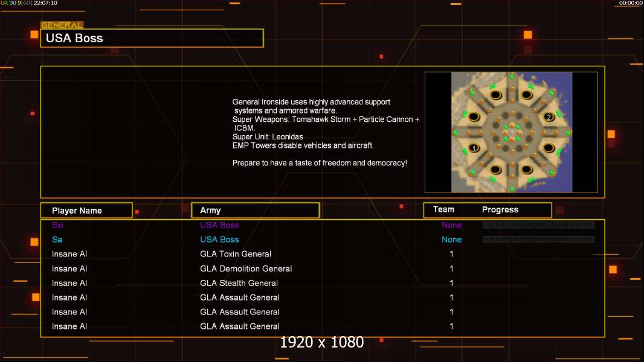The height and width of the screenshot is (362, 644).
Task: Click the Team column header
Action: coord(443,209)
